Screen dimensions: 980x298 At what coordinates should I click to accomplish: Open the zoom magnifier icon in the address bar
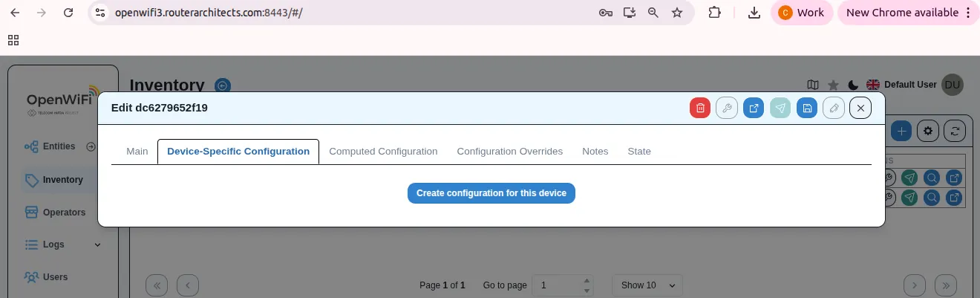(653, 13)
